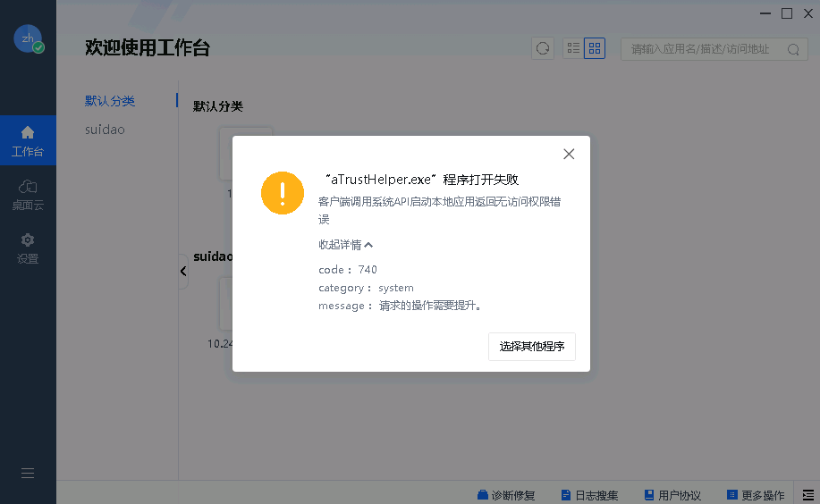820x504 pixels.
Task: Toggle the sidebar hamburger menu at bottom left
Action: 28,473
